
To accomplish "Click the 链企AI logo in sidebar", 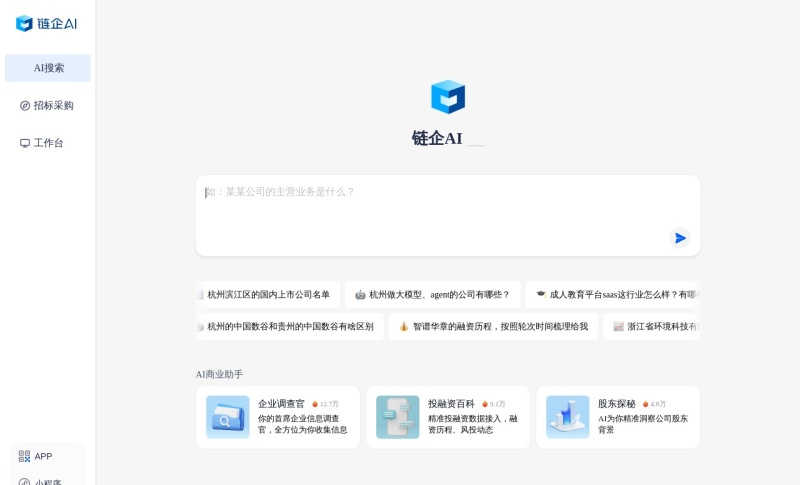I will coord(46,23).
